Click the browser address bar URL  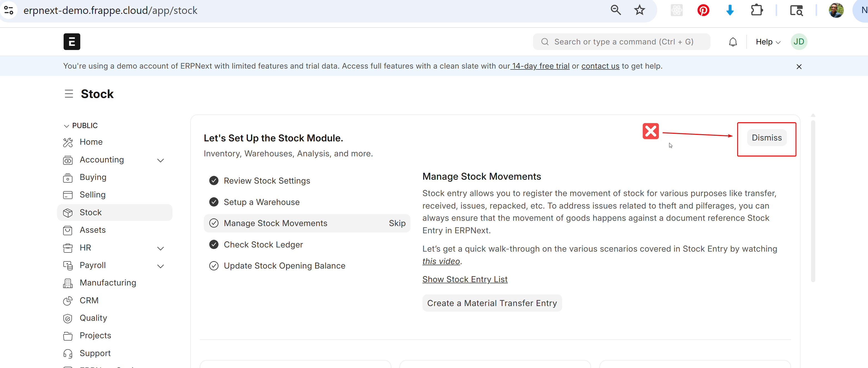click(110, 11)
